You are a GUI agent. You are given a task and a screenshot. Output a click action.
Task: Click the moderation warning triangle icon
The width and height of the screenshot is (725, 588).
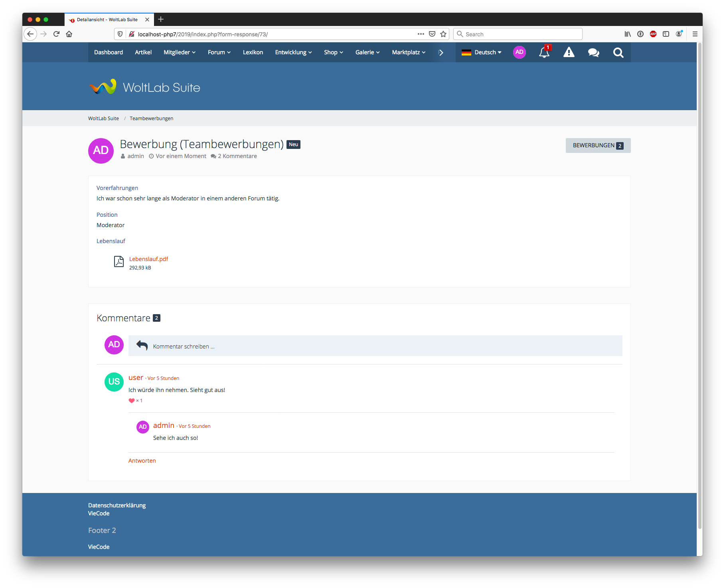pos(569,53)
